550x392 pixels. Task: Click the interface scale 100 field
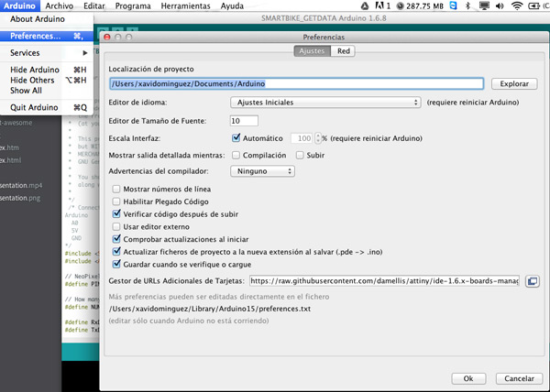[x=302, y=138]
